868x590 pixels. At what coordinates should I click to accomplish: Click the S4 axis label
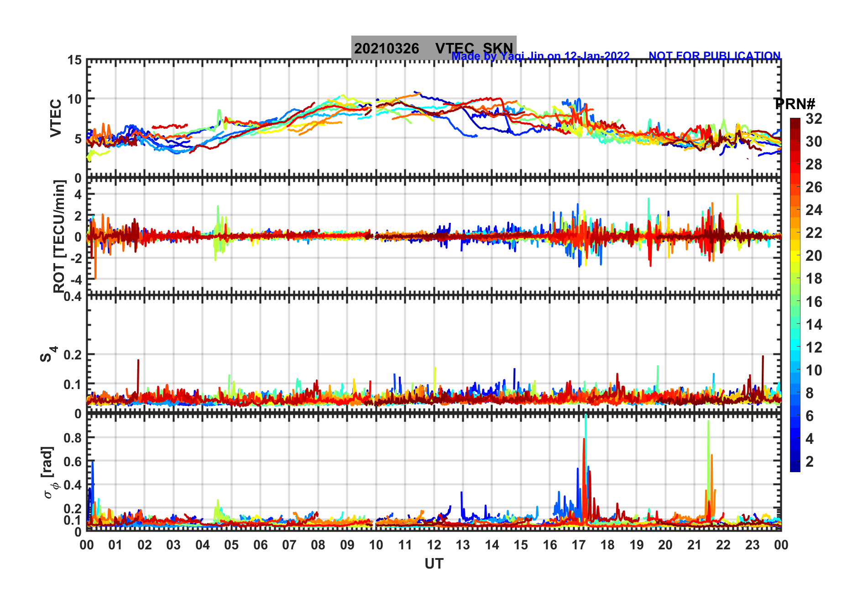pos(48,354)
